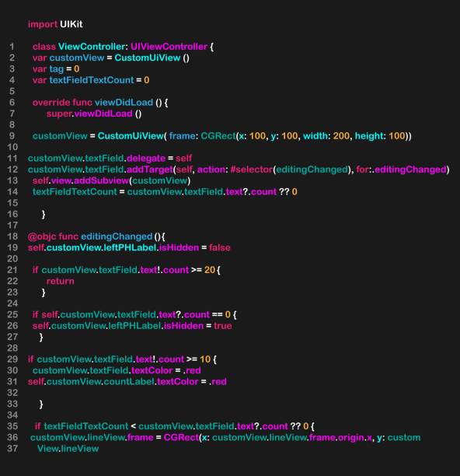The height and width of the screenshot is (476, 460).
Task: Click line number 34 in the gutter
Action: click(x=12, y=415)
